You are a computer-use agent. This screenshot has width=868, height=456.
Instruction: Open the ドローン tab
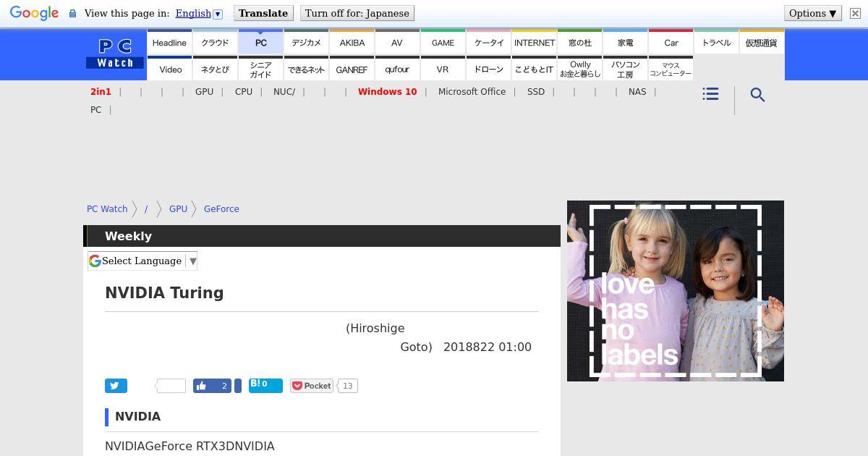tap(488, 69)
